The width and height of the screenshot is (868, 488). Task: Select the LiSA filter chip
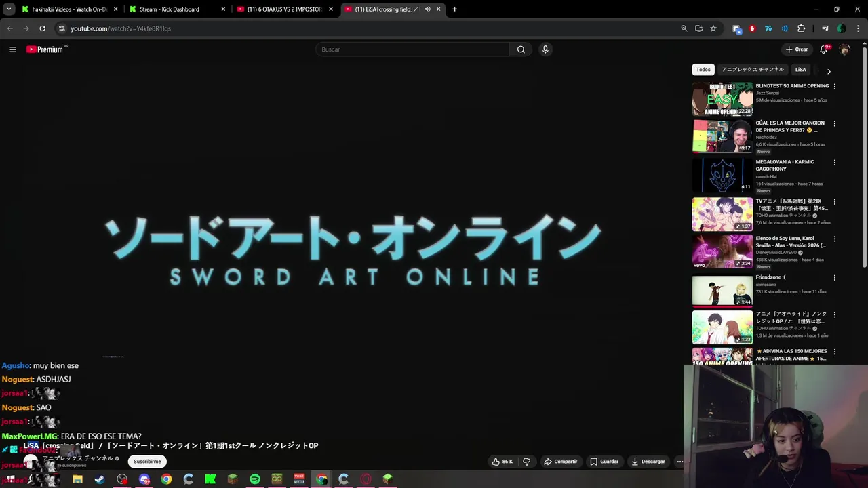tap(800, 70)
